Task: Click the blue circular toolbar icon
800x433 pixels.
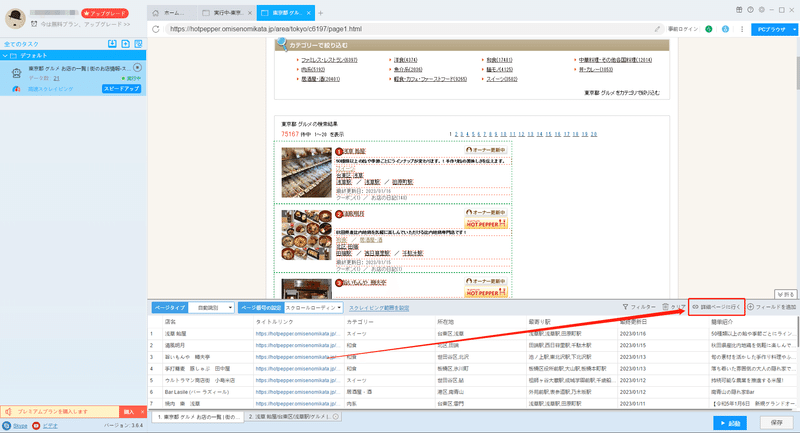Action: pyautogui.click(x=725, y=29)
